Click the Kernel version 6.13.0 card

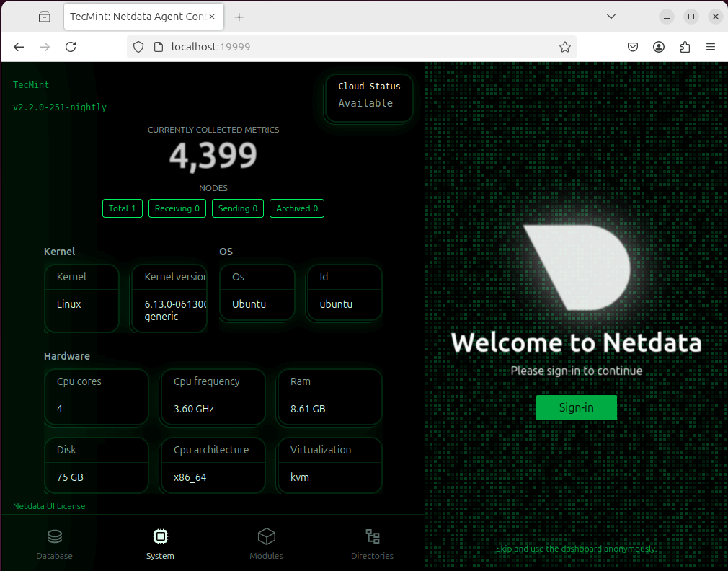point(169,298)
